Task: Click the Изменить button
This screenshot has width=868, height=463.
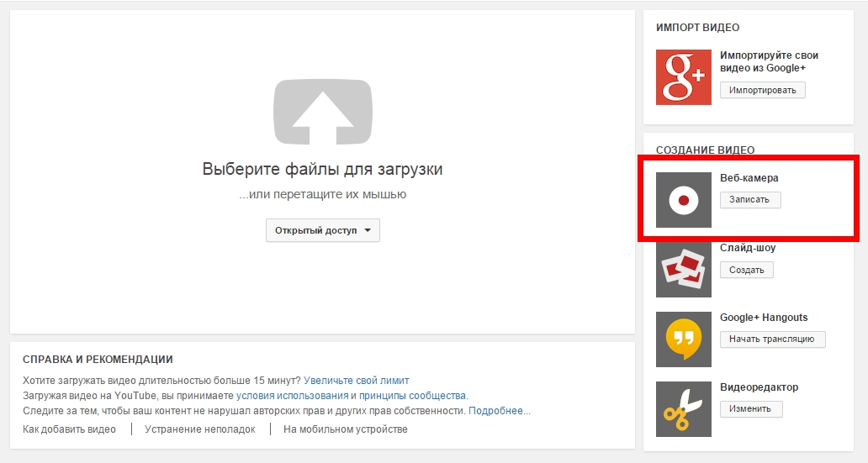Action: click(750, 408)
